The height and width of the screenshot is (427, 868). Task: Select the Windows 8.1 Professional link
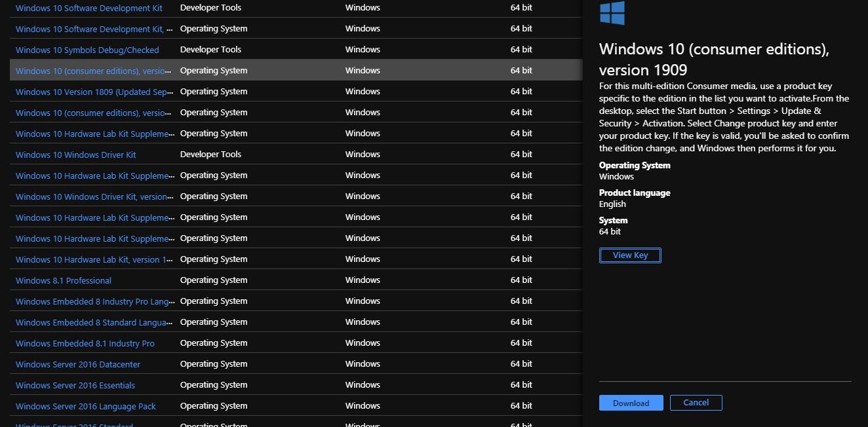point(64,280)
